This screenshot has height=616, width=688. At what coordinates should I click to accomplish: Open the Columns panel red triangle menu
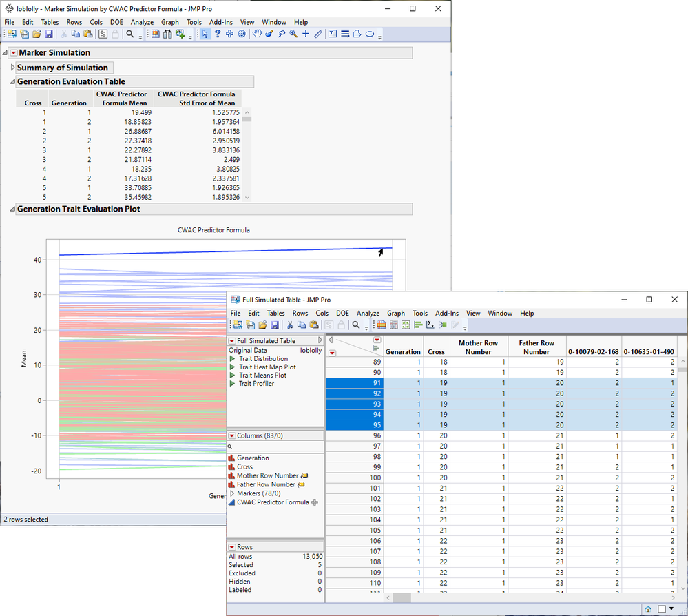pos(232,435)
